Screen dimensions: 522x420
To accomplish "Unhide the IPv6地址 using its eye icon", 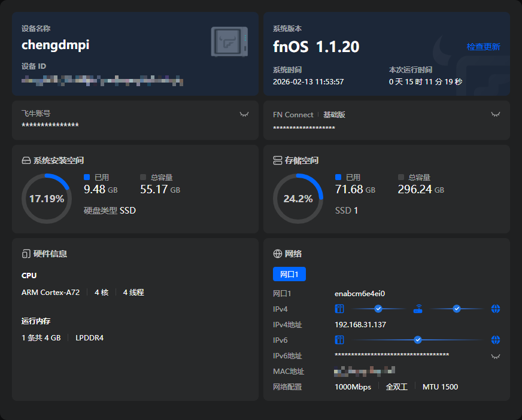I will tap(495, 356).
